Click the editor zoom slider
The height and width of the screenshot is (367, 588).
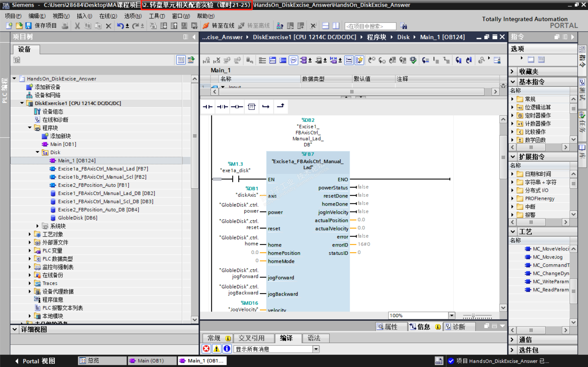tap(473, 316)
